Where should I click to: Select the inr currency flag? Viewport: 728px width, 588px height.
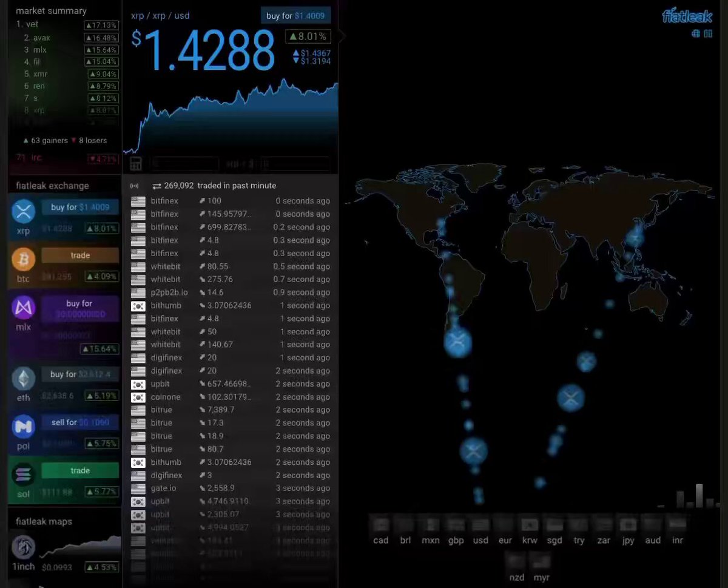coord(678,525)
